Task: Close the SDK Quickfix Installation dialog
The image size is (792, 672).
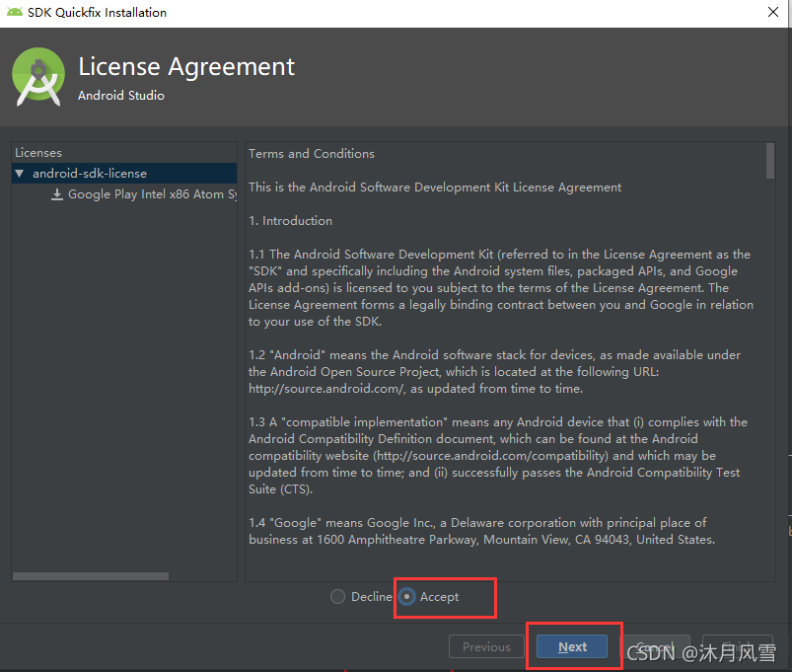Action: pyautogui.click(x=773, y=12)
